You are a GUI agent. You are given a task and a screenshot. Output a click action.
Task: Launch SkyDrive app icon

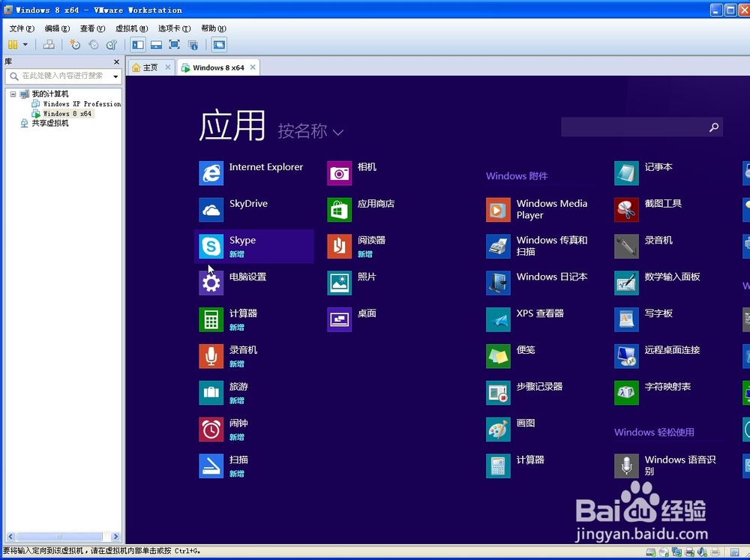click(211, 209)
